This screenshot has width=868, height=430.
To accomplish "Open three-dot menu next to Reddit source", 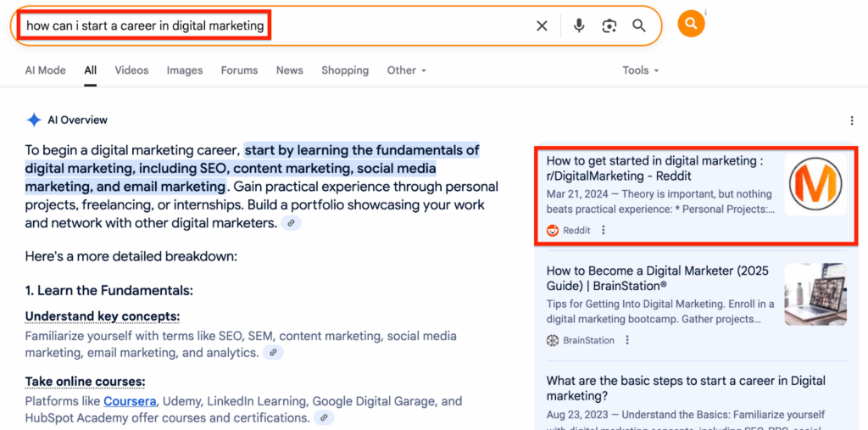I will click(604, 230).
